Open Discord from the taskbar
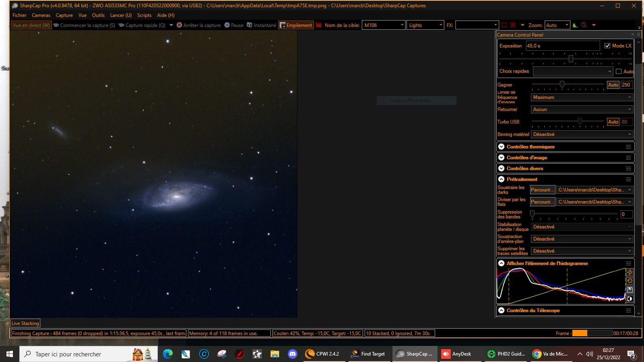This screenshot has height=362, width=644. click(x=293, y=354)
